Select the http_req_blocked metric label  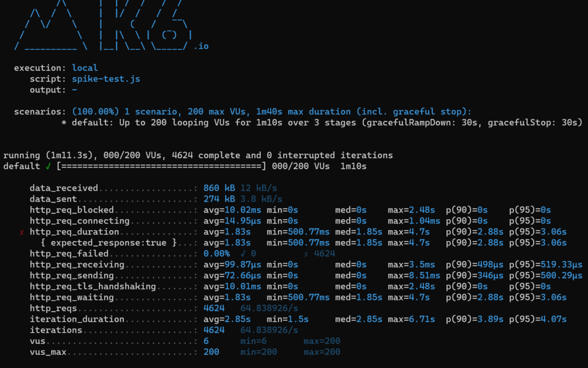coord(72,210)
